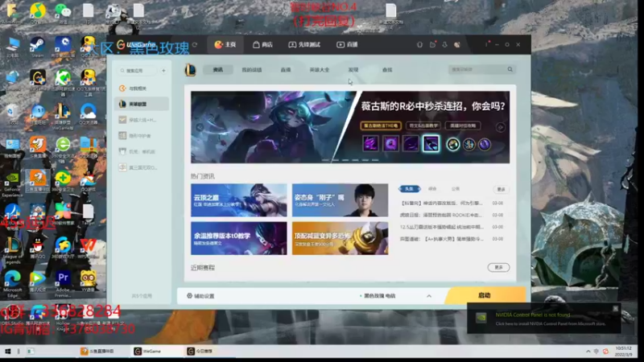
Task: Click the League of Legends logo beside 资讯
Action: (190, 70)
